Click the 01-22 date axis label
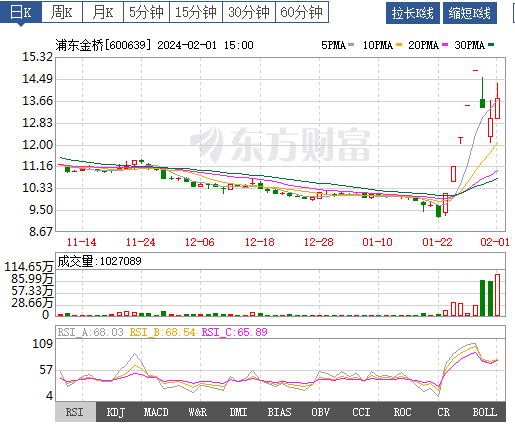Viewport: 515px width, 432px height. pyautogui.click(x=437, y=242)
